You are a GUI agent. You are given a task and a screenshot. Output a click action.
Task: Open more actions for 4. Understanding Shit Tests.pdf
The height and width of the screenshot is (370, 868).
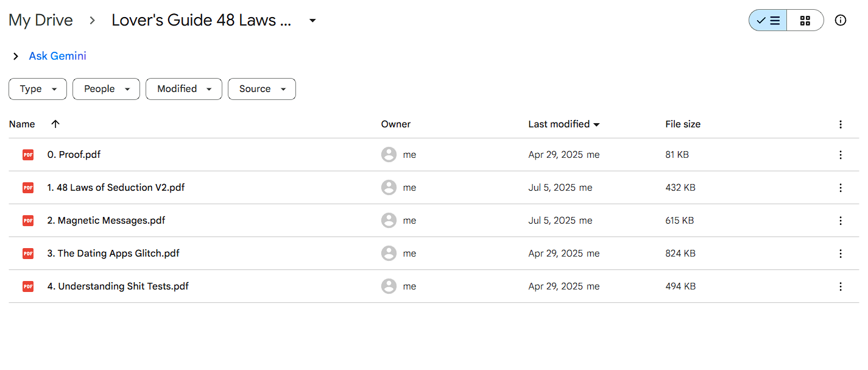(x=841, y=286)
